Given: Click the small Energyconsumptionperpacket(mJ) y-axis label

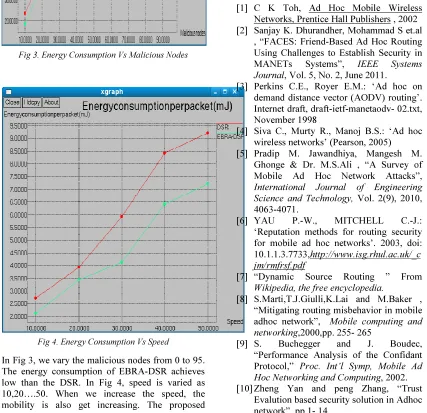Looking at the screenshot, I should click(47, 114).
